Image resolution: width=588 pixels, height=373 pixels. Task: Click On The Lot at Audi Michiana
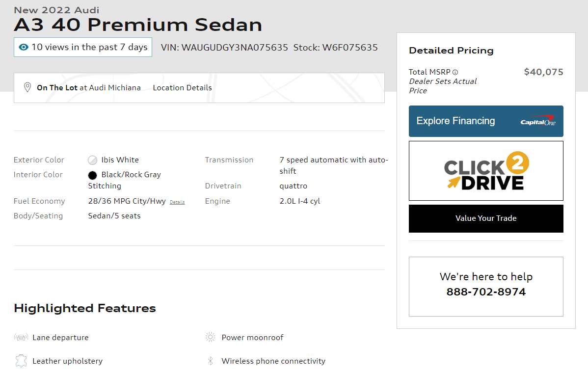tap(89, 88)
